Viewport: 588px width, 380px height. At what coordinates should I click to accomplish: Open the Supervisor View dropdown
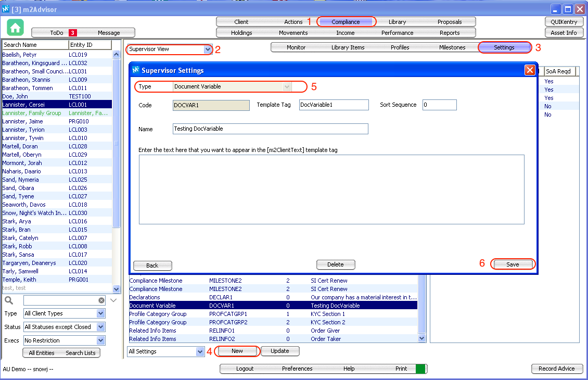click(x=208, y=49)
